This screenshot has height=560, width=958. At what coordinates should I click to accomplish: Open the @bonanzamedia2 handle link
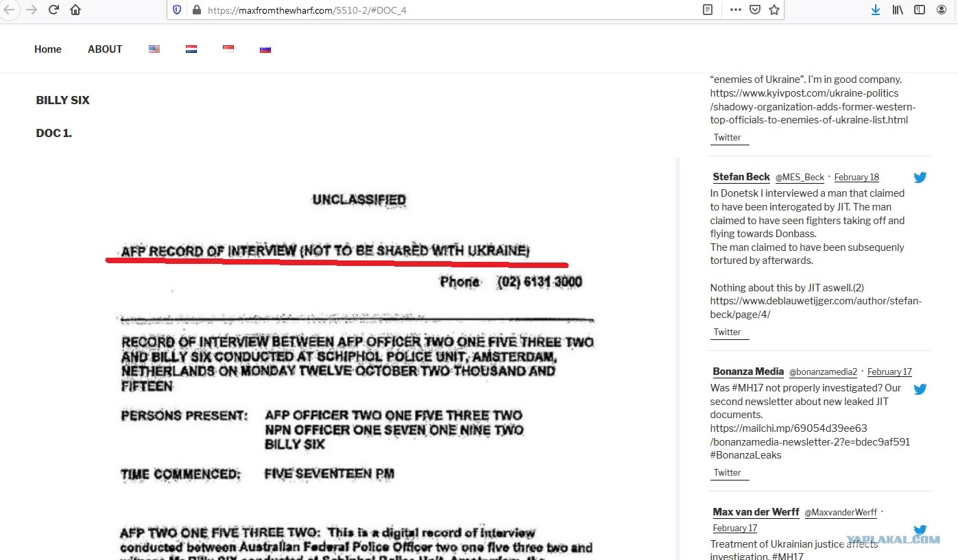click(823, 372)
